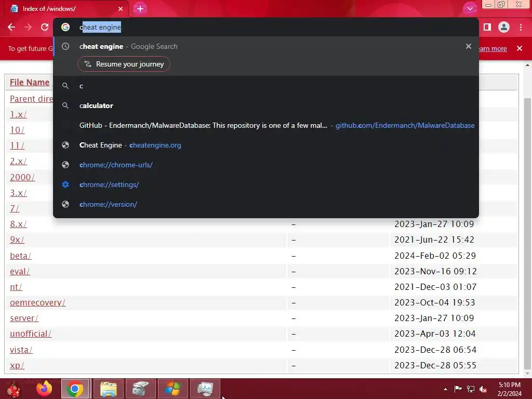Reload the page with the refresh icon
Screen dimensions: 532x399
click(45, 27)
